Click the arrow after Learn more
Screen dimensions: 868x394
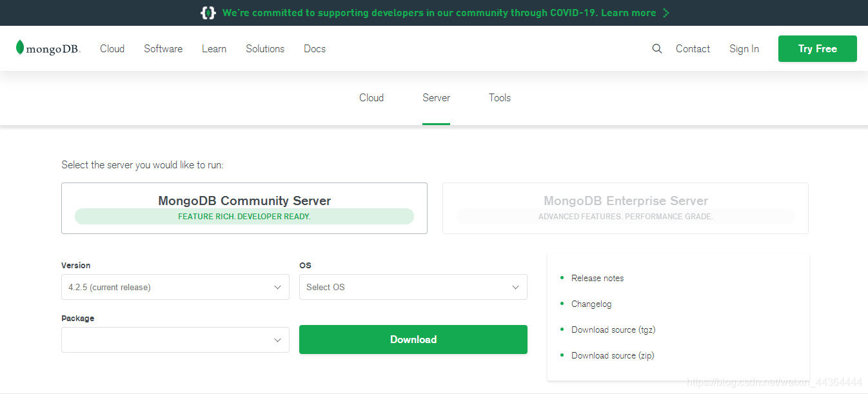666,13
